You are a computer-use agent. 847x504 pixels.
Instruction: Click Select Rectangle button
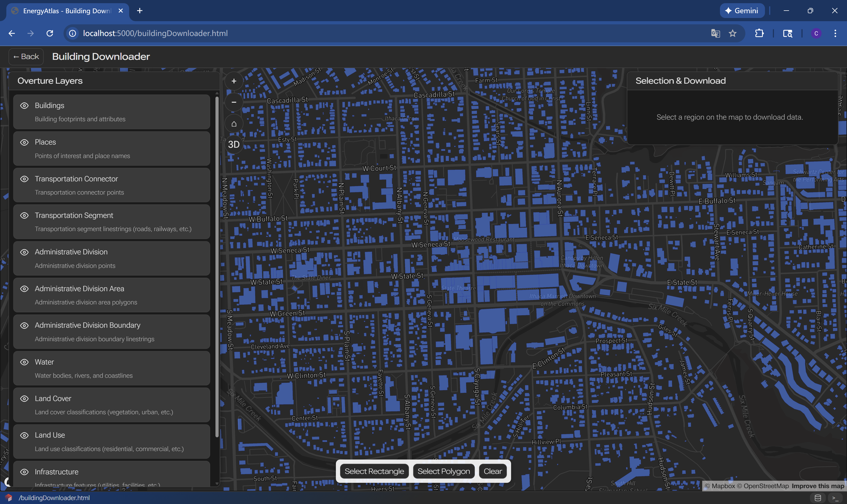coord(374,471)
